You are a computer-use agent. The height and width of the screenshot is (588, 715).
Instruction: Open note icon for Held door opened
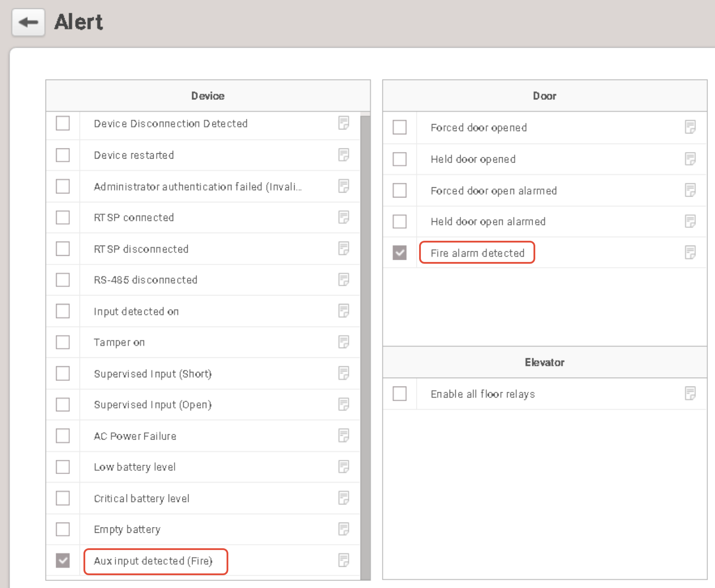click(690, 159)
